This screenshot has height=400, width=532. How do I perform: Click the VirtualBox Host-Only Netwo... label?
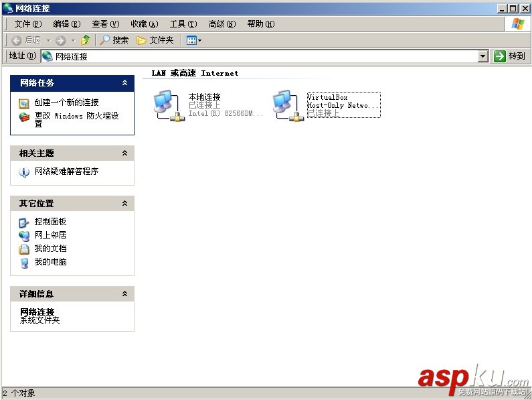[343, 101]
